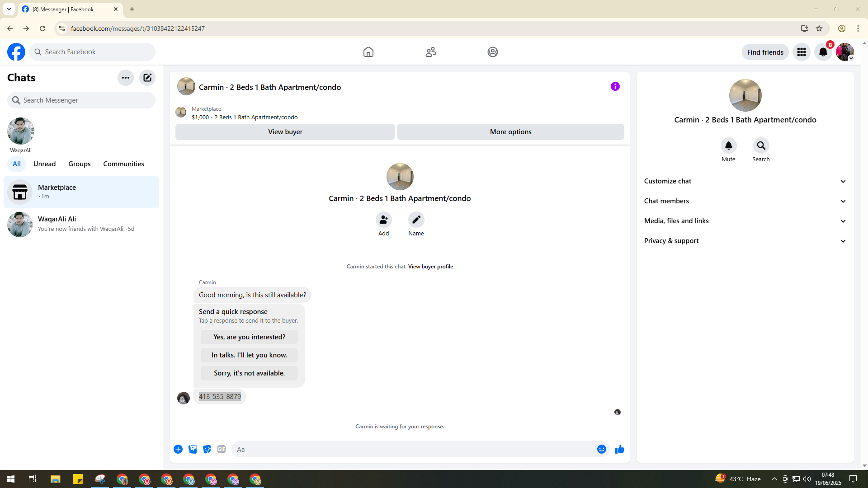Expand Media, files and links section
The width and height of the screenshot is (868, 488).
(x=745, y=221)
